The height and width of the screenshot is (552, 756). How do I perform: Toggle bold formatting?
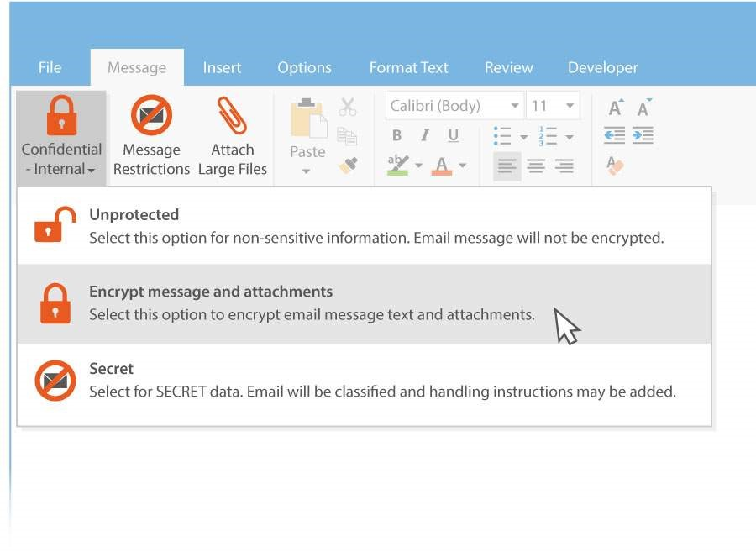pyautogui.click(x=396, y=135)
